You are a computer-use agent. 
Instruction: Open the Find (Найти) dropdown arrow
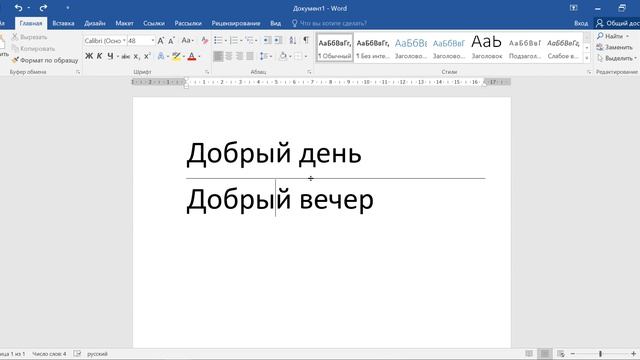627,36
